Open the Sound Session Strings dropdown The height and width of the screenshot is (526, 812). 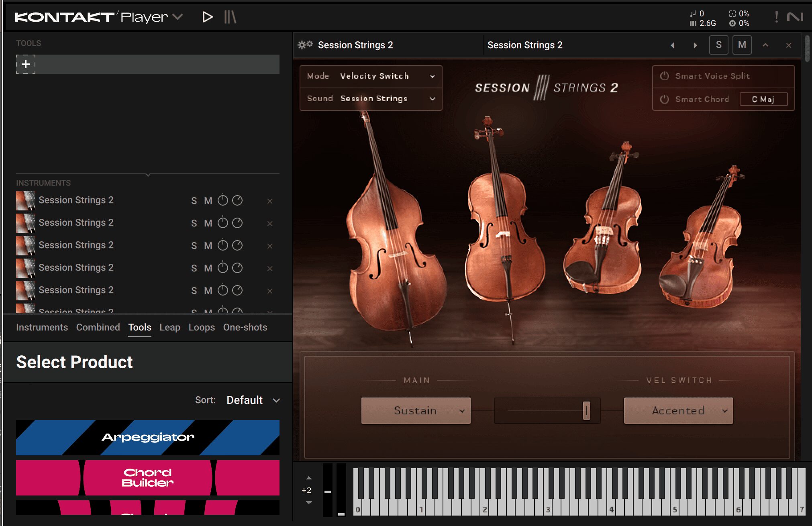tap(371, 99)
